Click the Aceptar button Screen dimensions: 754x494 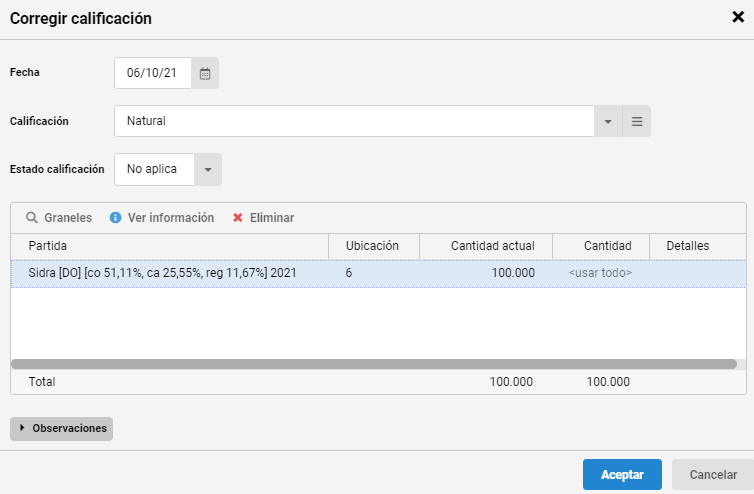click(x=622, y=475)
